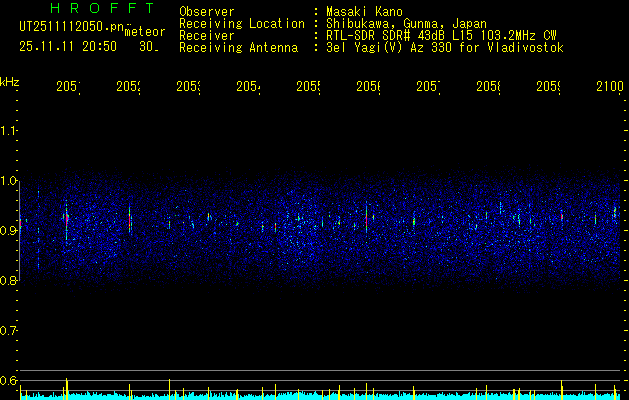Click the 2057 time axis label
This screenshot has width=629, height=400.
(428, 87)
